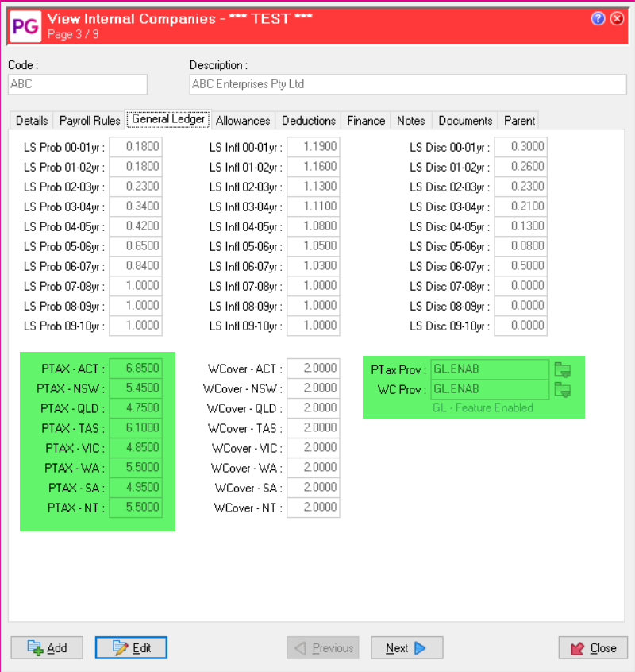Go to Next page
Viewport: 635px width, 672px height.
[x=406, y=647]
